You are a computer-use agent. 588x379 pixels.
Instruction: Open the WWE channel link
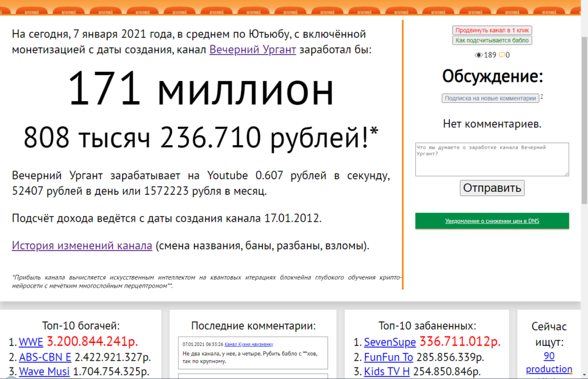(x=31, y=342)
